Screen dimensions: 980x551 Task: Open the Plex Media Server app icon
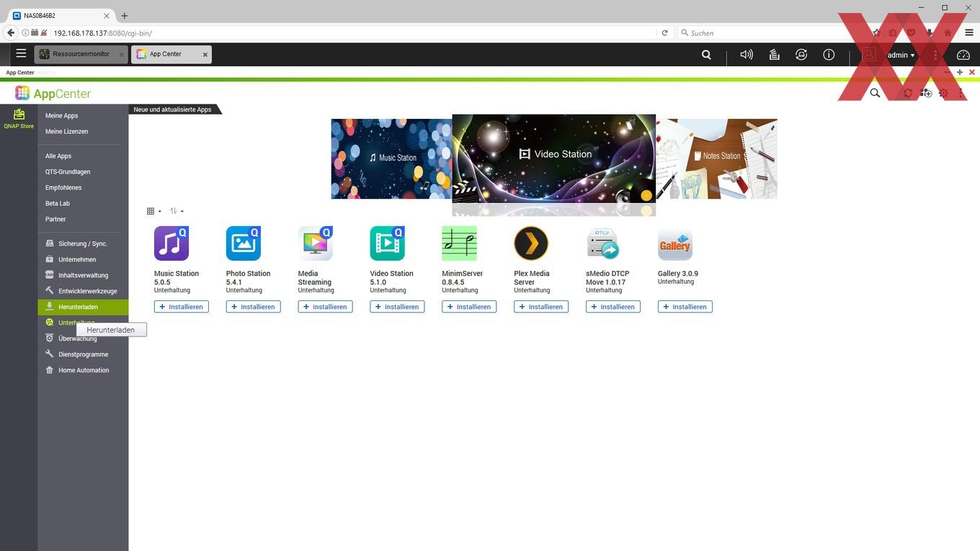pyautogui.click(x=532, y=243)
